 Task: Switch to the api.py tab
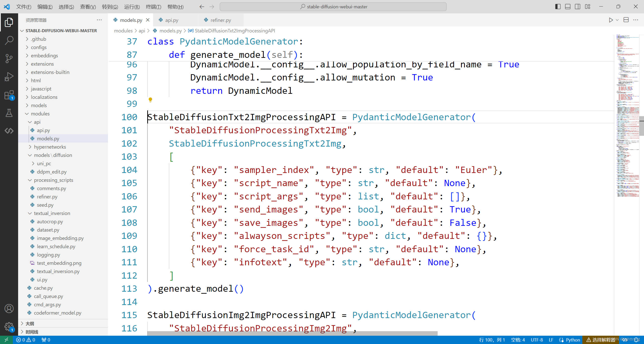click(172, 20)
